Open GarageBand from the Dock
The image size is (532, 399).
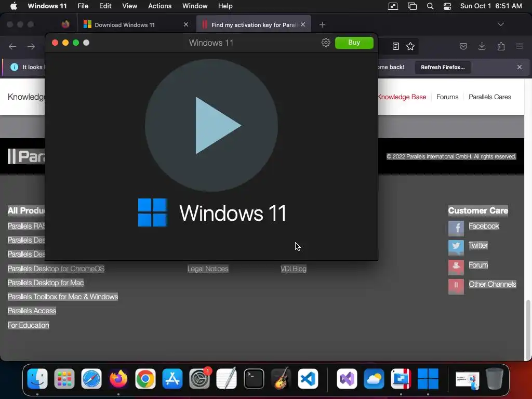(x=281, y=379)
